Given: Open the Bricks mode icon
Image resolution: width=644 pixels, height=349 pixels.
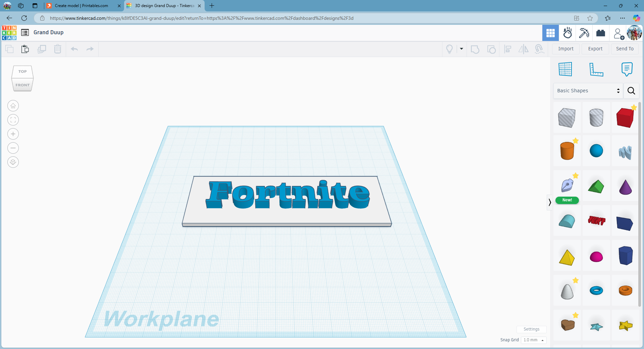Looking at the screenshot, I should pos(601,33).
